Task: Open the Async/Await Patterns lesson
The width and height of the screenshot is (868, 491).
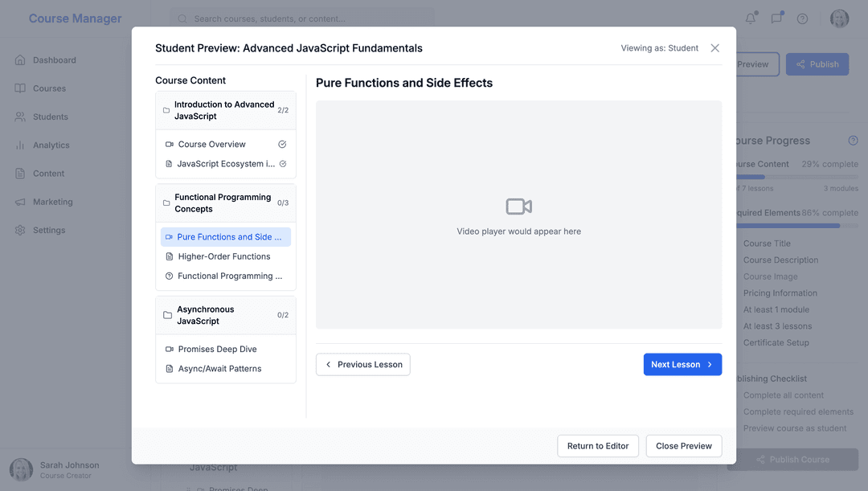Action: tap(219, 369)
